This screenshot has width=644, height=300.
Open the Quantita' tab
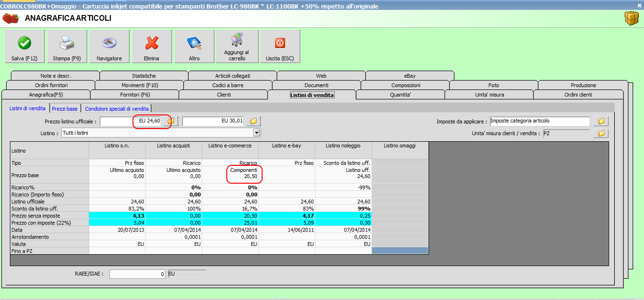point(401,95)
